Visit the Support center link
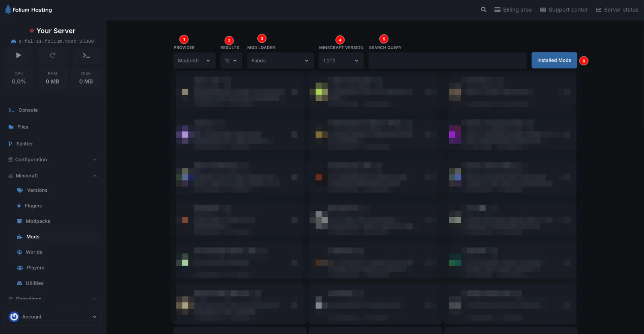 tap(564, 10)
